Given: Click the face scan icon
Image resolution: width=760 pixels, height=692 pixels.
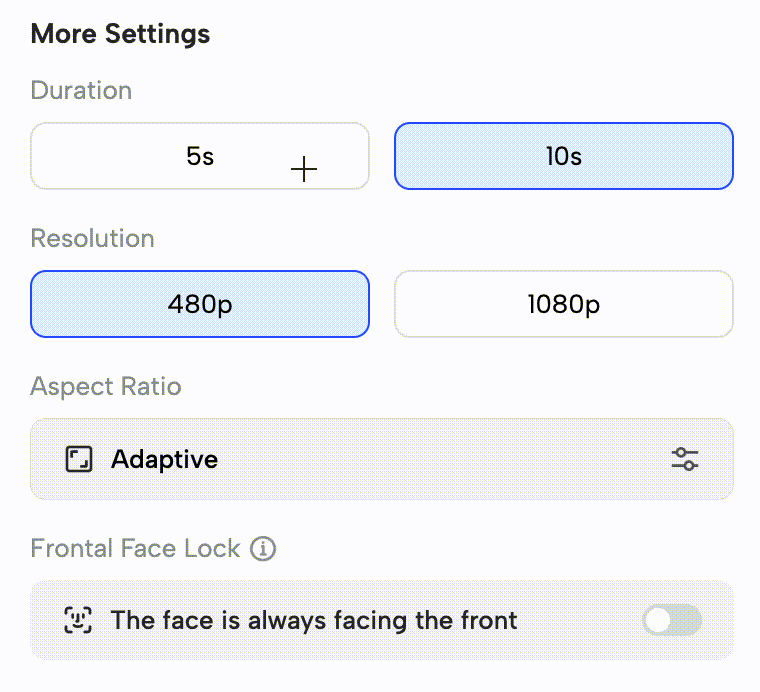Looking at the screenshot, I should (78, 620).
